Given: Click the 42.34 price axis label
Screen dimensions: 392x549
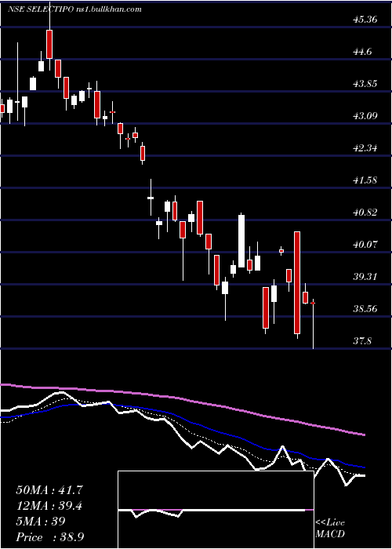Looking at the screenshot, I should pyautogui.click(x=365, y=148).
